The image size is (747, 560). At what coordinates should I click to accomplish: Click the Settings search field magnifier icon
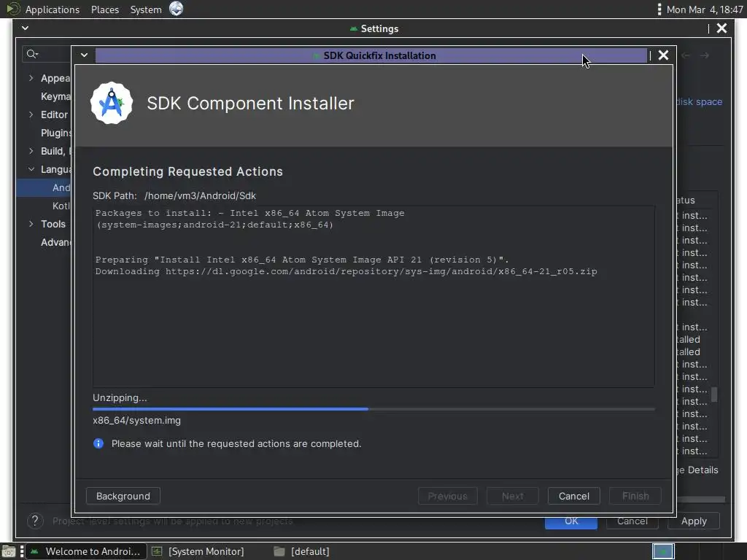32,54
